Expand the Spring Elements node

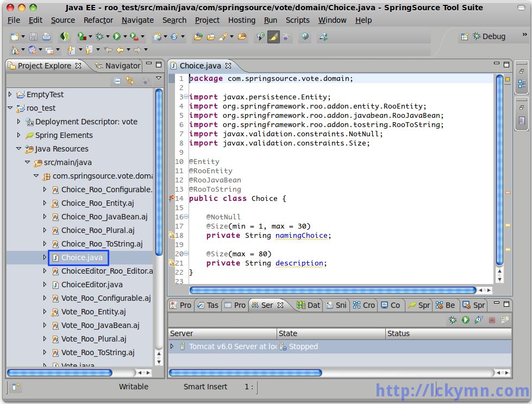coord(18,135)
